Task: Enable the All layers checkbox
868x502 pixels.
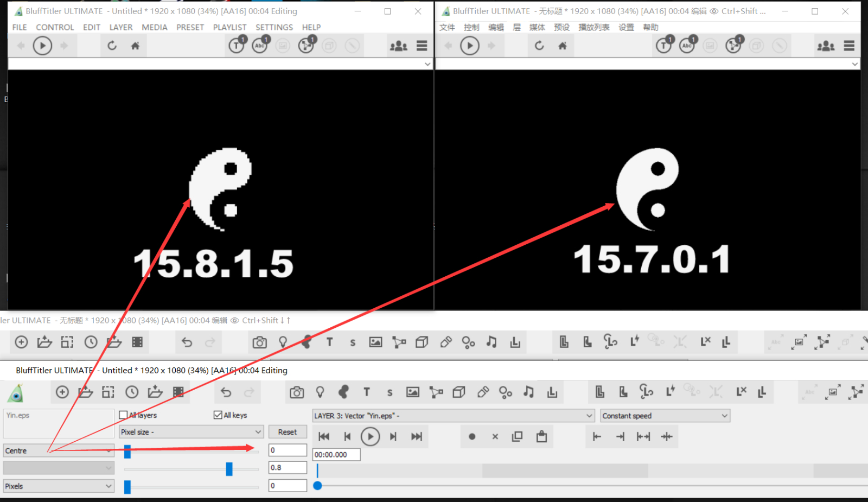Action: coord(123,415)
